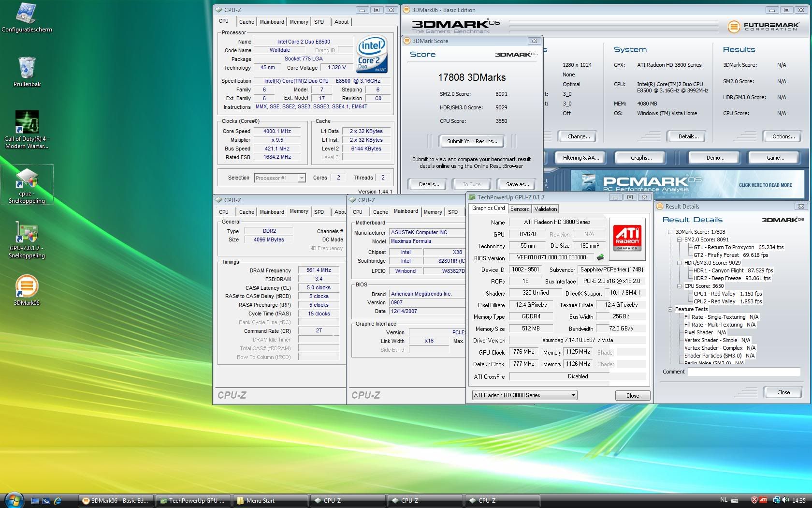Image resolution: width=812 pixels, height=508 pixels.
Task: Click the Core Speed 4000.1 MHz value
Action: point(277,131)
